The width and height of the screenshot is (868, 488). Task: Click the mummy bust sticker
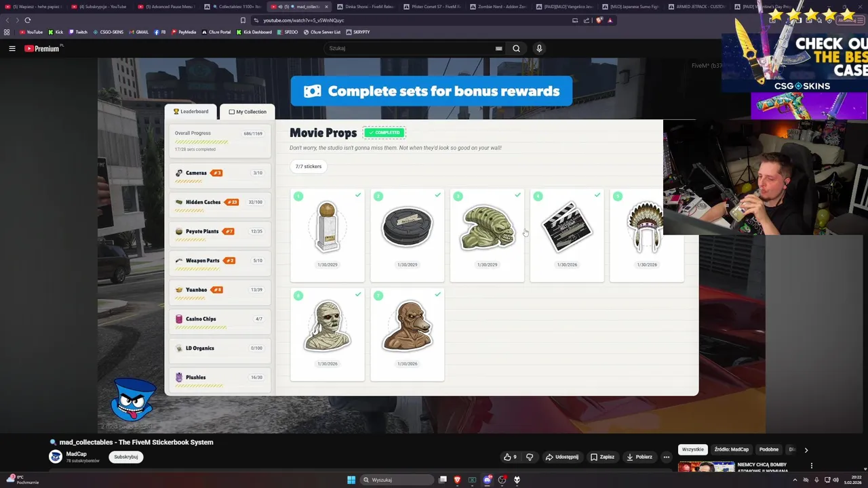click(328, 326)
